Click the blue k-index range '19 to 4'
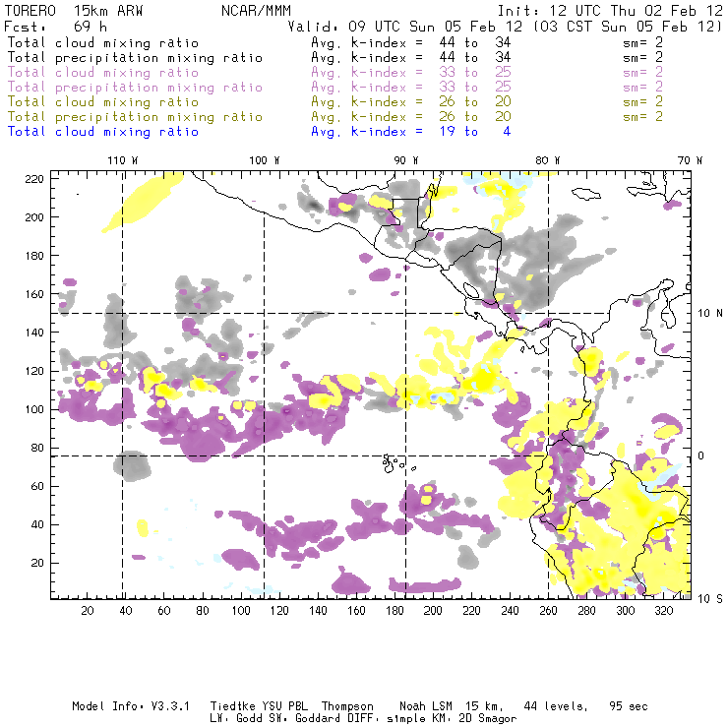The image size is (728, 728). pyautogui.click(x=475, y=132)
